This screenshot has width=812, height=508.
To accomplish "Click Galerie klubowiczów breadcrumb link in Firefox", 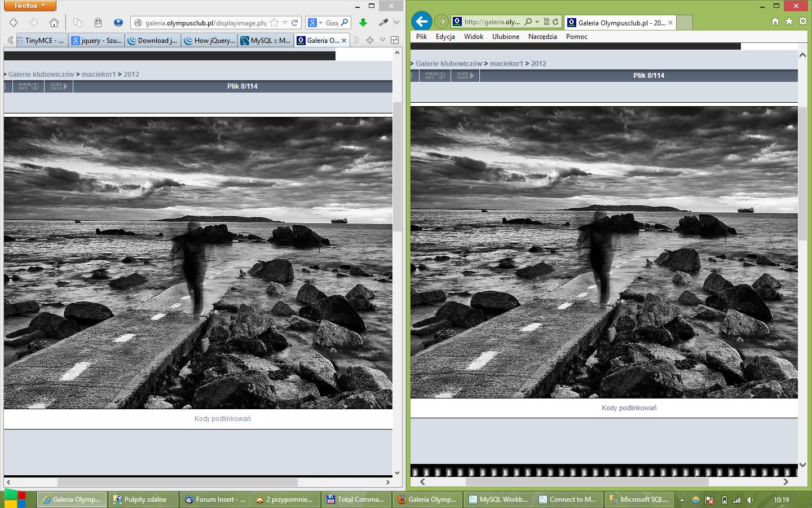I will pyautogui.click(x=41, y=74).
